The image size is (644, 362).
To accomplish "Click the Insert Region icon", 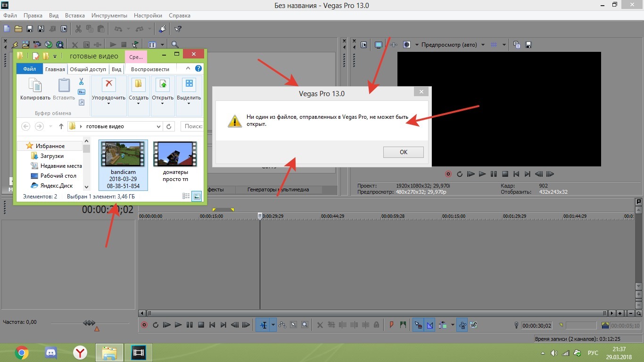I will [403, 325].
